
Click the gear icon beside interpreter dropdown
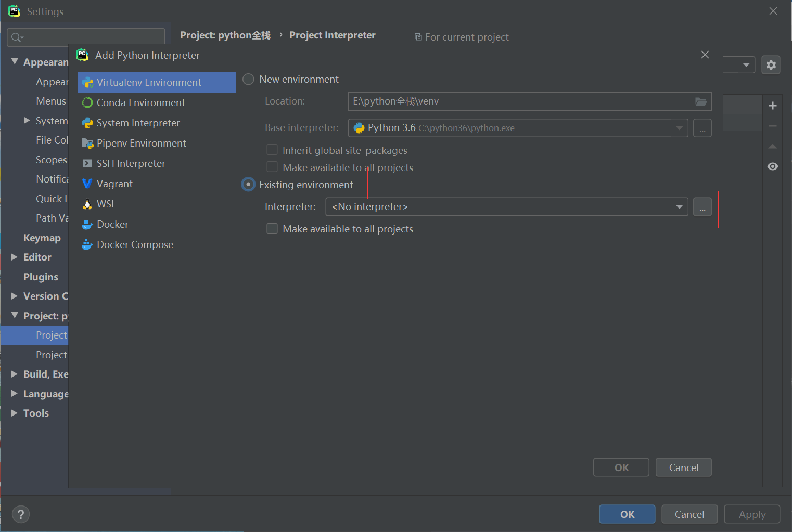click(771, 65)
